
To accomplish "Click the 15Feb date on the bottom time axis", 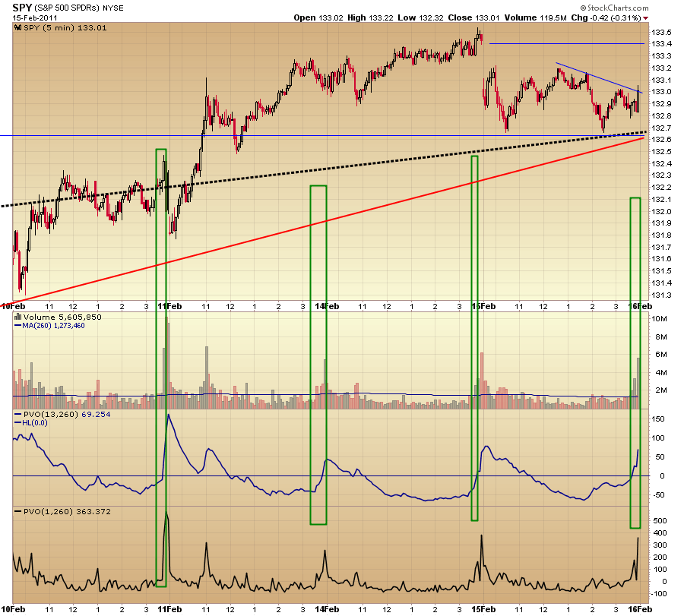I will pos(483,609).
